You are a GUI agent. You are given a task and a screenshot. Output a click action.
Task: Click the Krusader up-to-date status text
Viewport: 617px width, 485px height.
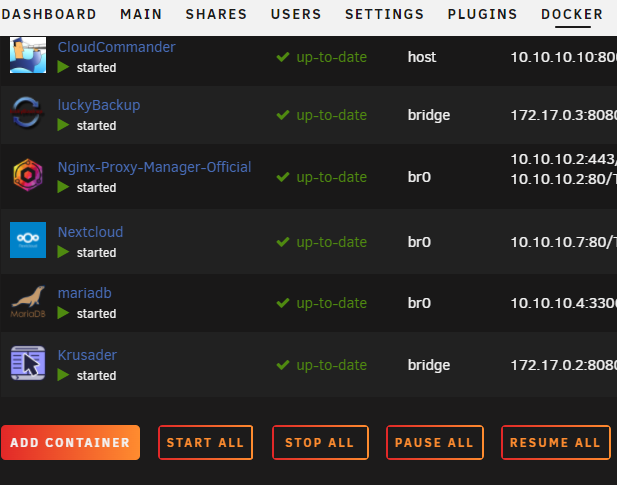[332, 365]
